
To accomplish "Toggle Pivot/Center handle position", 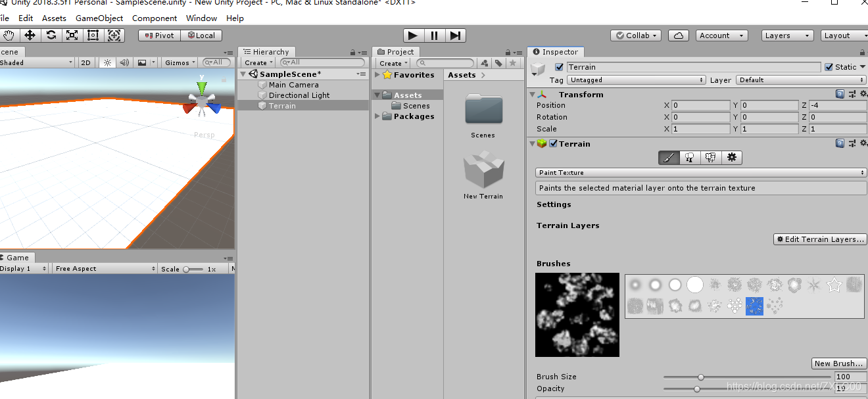I will coord(159,35).
